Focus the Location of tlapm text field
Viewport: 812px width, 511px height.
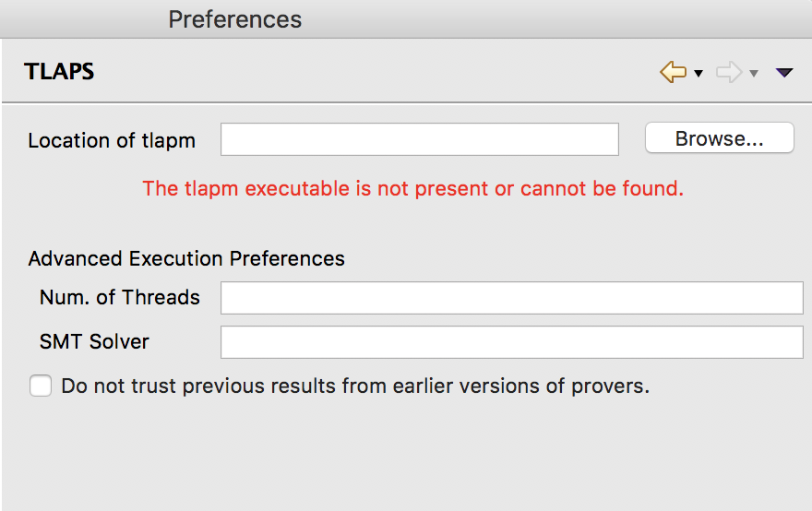(419, 139)
